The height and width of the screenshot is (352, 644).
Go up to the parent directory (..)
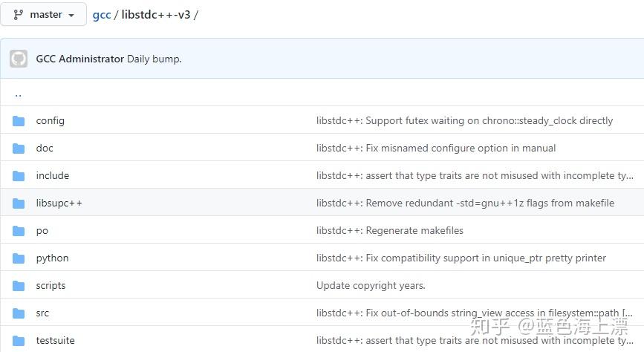point(18,94)
